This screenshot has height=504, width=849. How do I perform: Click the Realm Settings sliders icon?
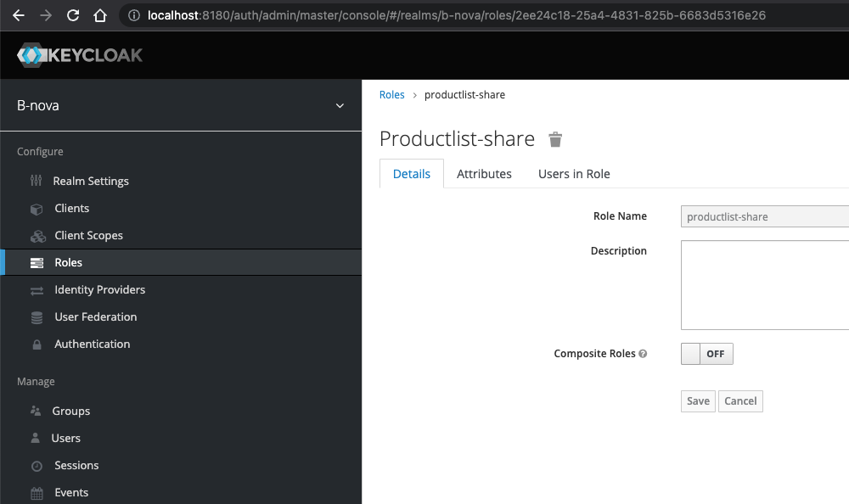[36, 181]
